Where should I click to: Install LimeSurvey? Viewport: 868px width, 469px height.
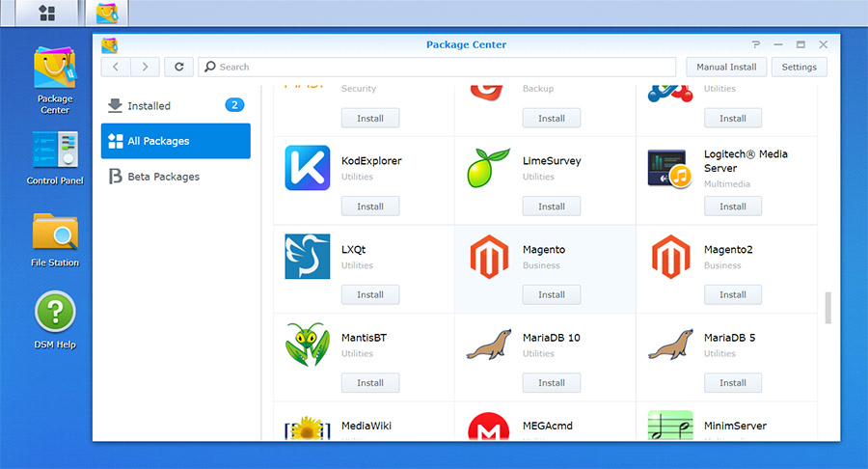552,206
